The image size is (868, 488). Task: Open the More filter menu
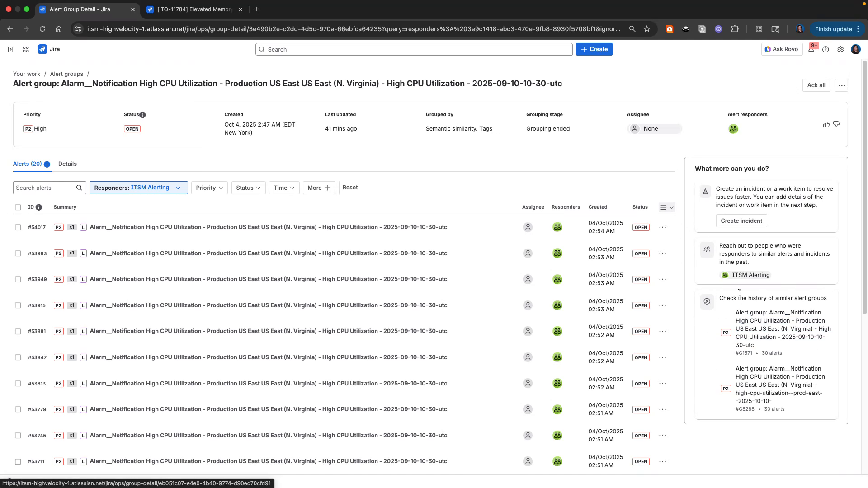pyautogui.click(x=318, y=188)
